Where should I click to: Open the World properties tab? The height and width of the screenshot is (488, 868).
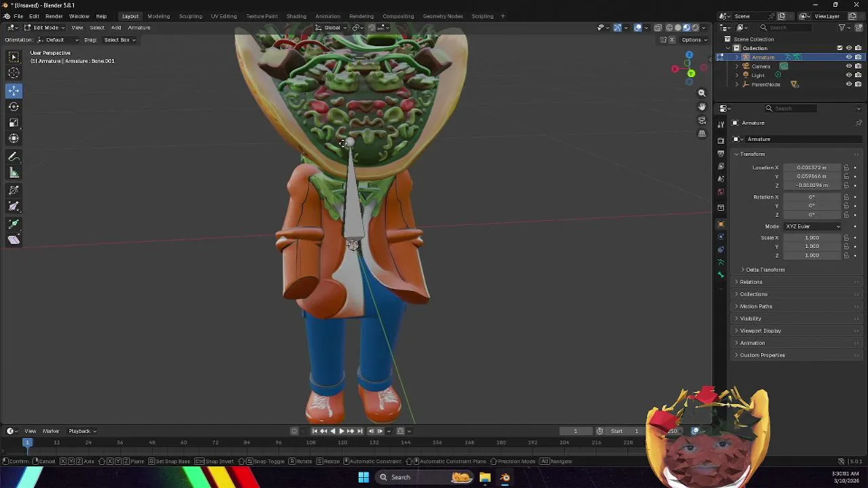pos(721,192)
